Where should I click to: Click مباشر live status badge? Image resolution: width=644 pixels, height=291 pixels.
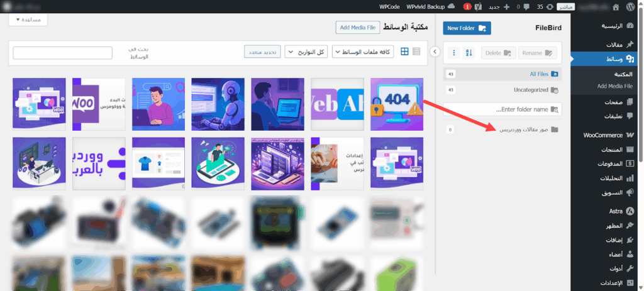[567, 7]
